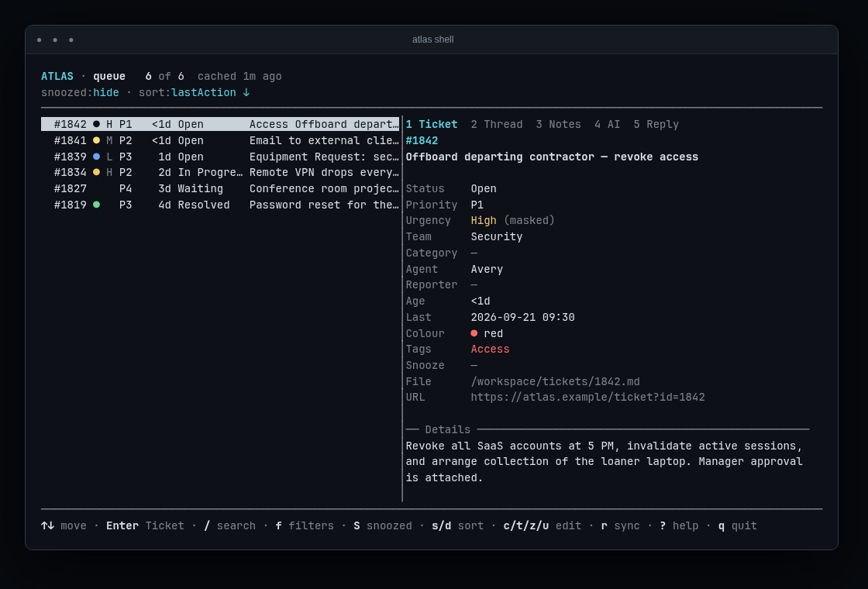Click the yellow status dot on ticket #1841

coord(96,140)
